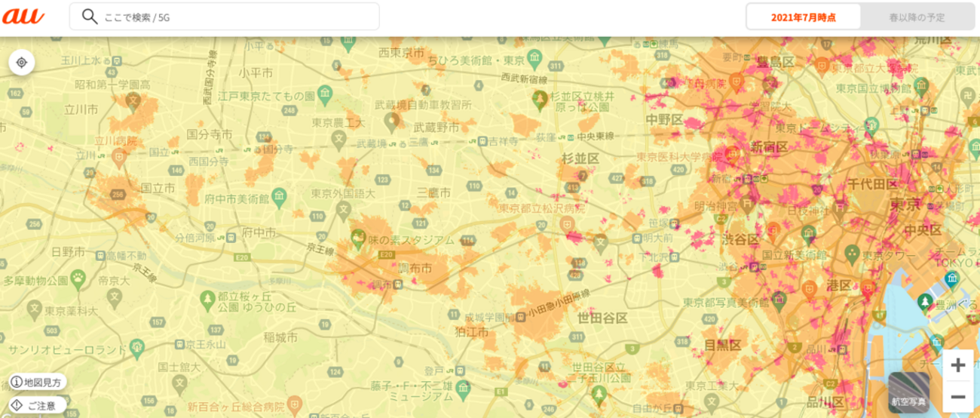Click 中野区 ward label
This screenshot has width=980, height=418.
(664, 120)
